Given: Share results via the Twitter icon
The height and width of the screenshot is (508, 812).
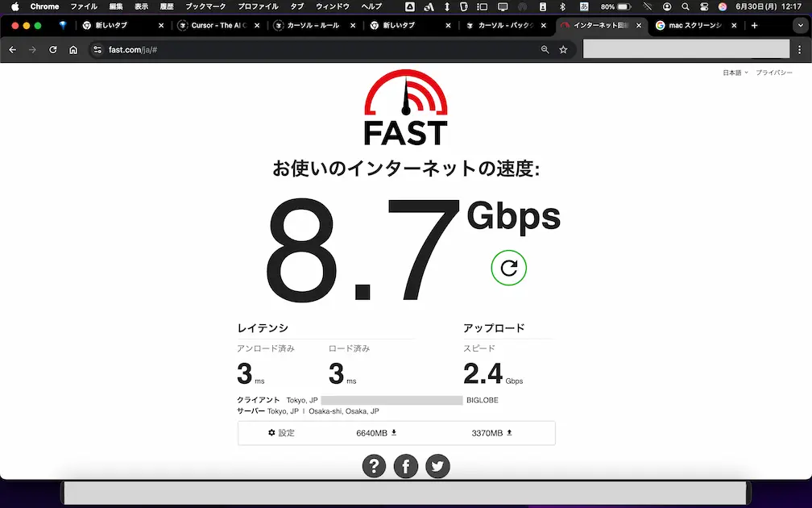Looking at the screenshot, I should (x=437, y=466).
